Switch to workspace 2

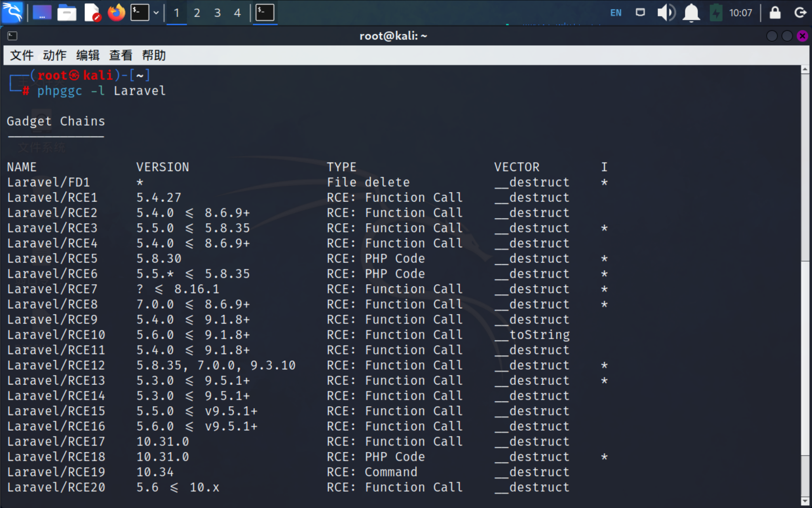click(x=197, y=13)
